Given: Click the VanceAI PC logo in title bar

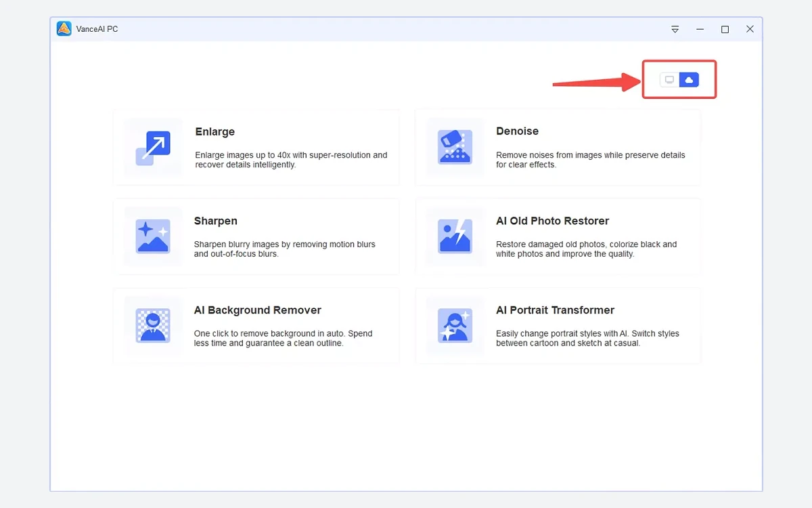Looking at the screenshot, I should click(64, 29).
